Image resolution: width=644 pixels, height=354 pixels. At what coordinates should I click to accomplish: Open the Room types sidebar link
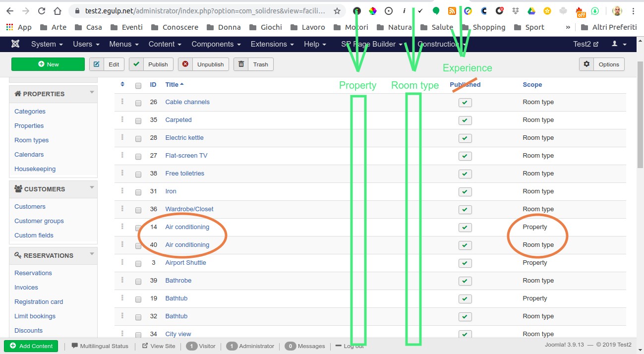(32, 140)
